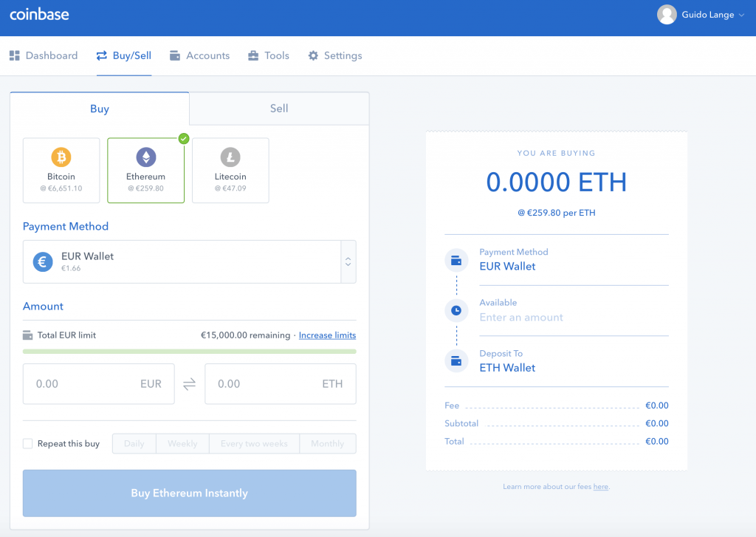Click the green checkmark badge on Ethereum
The height and width of the screenshot is (537, 756).
(184, 139)
